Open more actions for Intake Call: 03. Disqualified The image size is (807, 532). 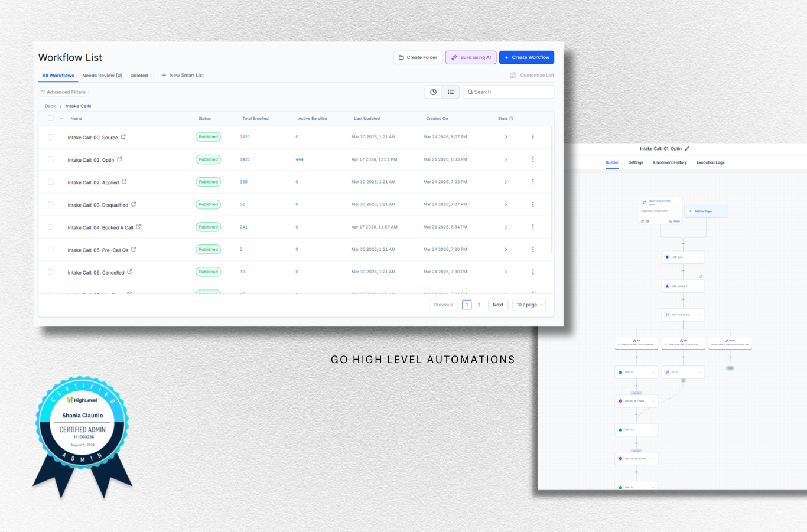point(533,204)
